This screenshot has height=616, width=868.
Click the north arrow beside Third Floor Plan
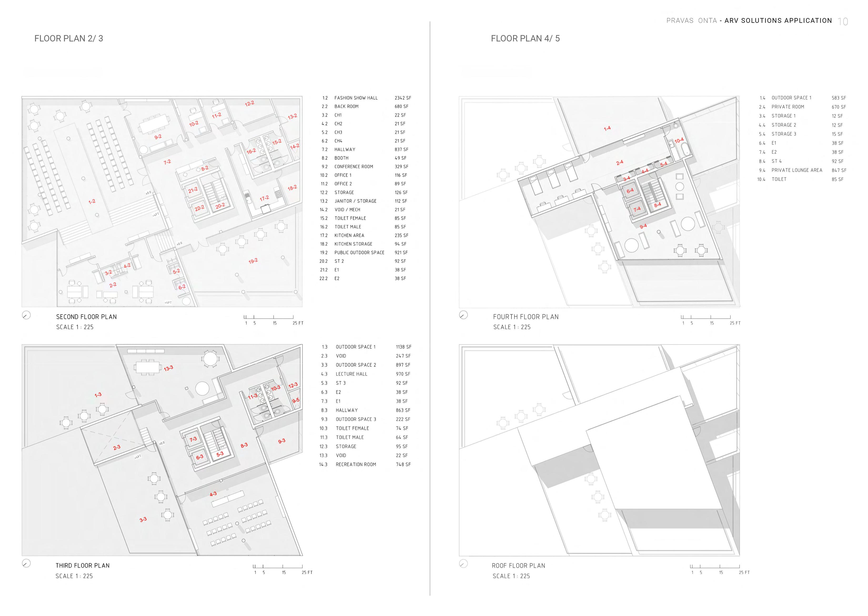coord(26,563)
